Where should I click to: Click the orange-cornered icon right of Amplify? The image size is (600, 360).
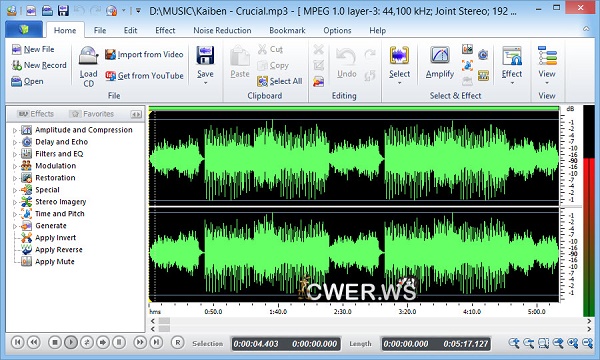[x=467, y=65]
